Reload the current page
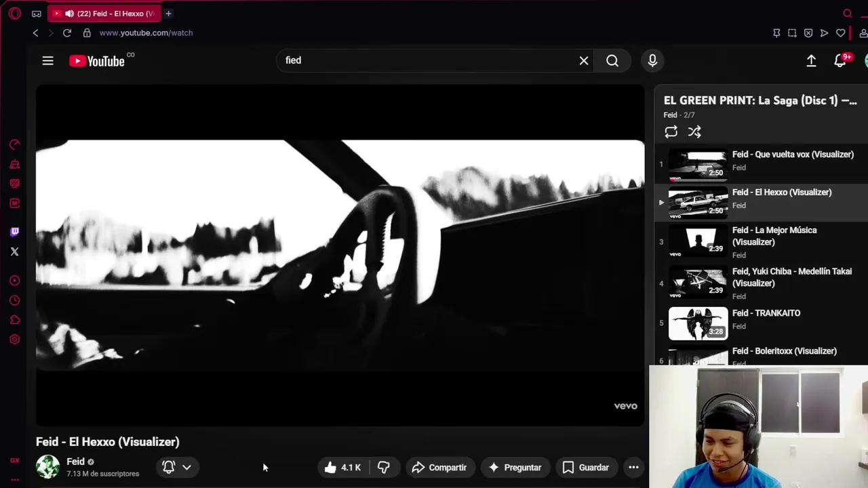 click(x=67, y=33)
